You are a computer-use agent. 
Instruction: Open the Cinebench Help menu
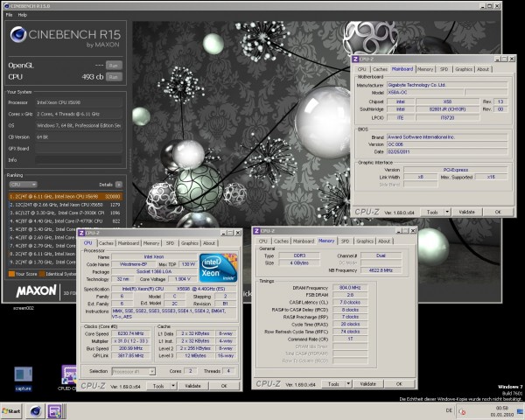(x=23, y=15)
